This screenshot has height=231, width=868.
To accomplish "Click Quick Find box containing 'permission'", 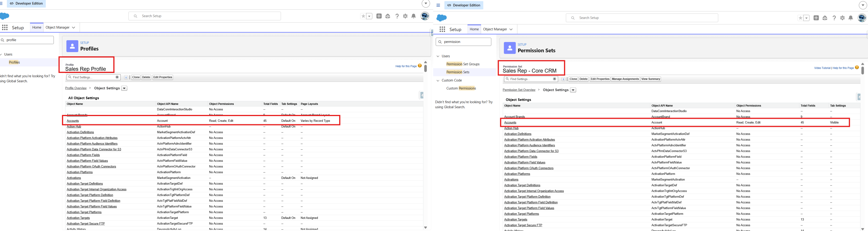I will [463, 42].
